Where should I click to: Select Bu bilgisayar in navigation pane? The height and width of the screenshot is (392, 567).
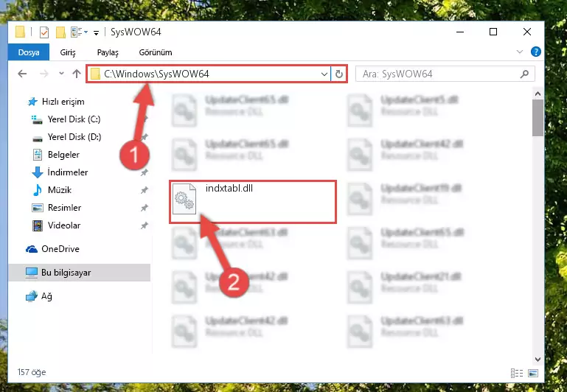tap(79, 273)
